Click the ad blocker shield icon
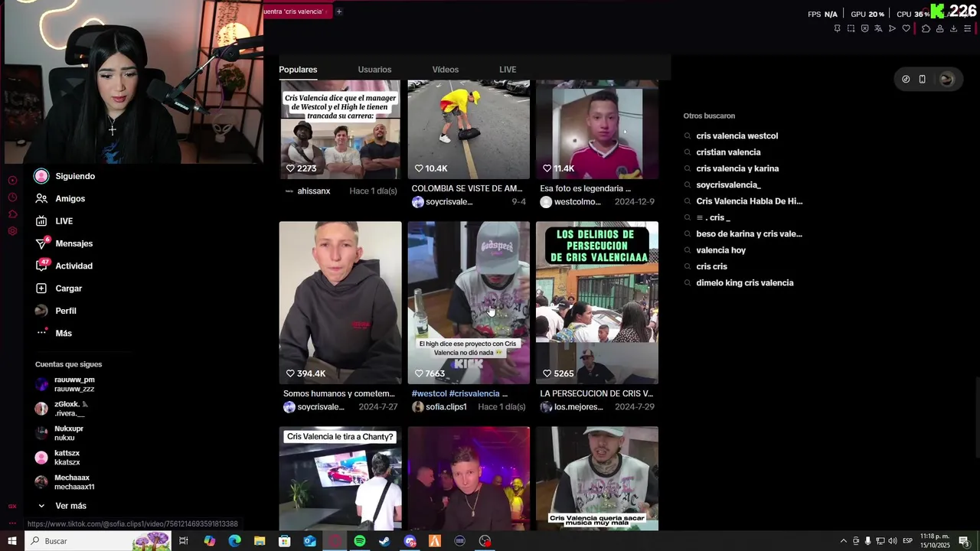The width and height of the screenshot is (980, 551). pos(864,28)
